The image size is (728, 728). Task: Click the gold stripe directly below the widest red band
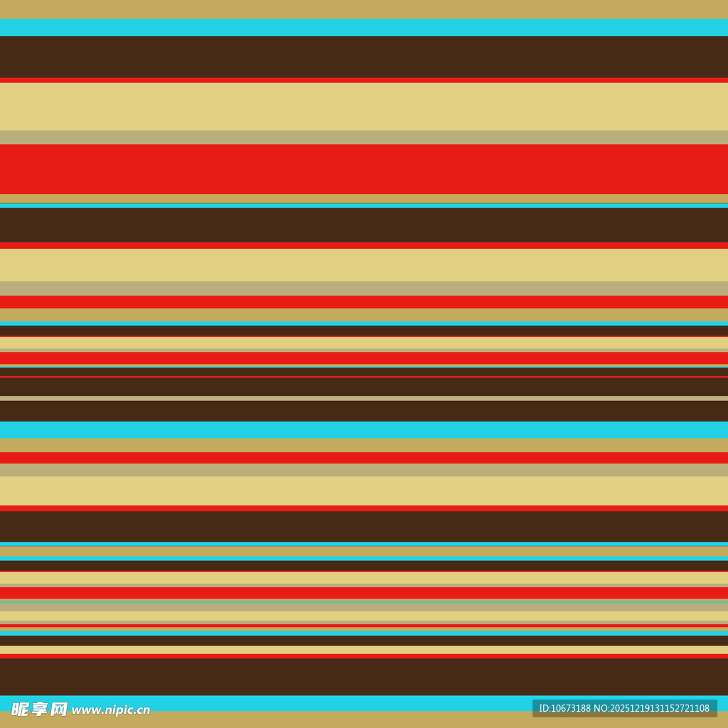[x=364, y=198]
